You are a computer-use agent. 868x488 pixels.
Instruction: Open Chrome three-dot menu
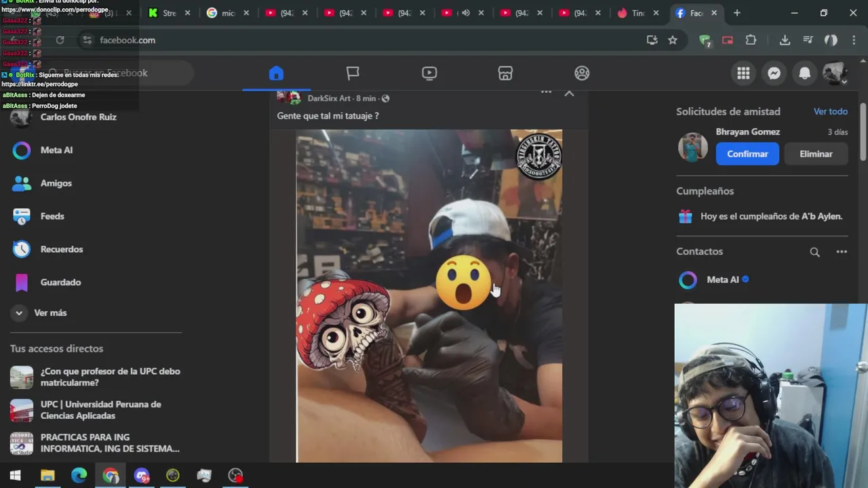pos(854,40)
